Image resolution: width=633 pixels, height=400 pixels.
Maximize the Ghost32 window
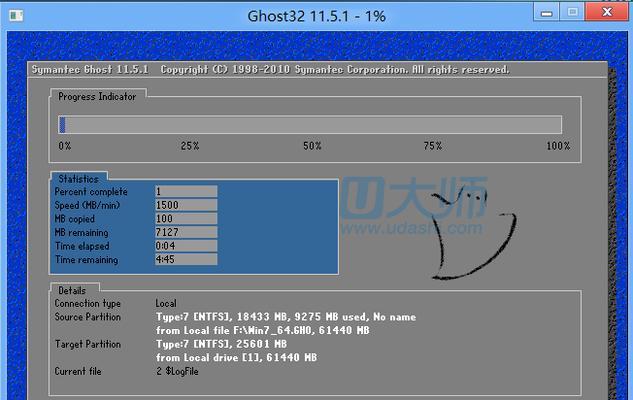click(572, 12)
